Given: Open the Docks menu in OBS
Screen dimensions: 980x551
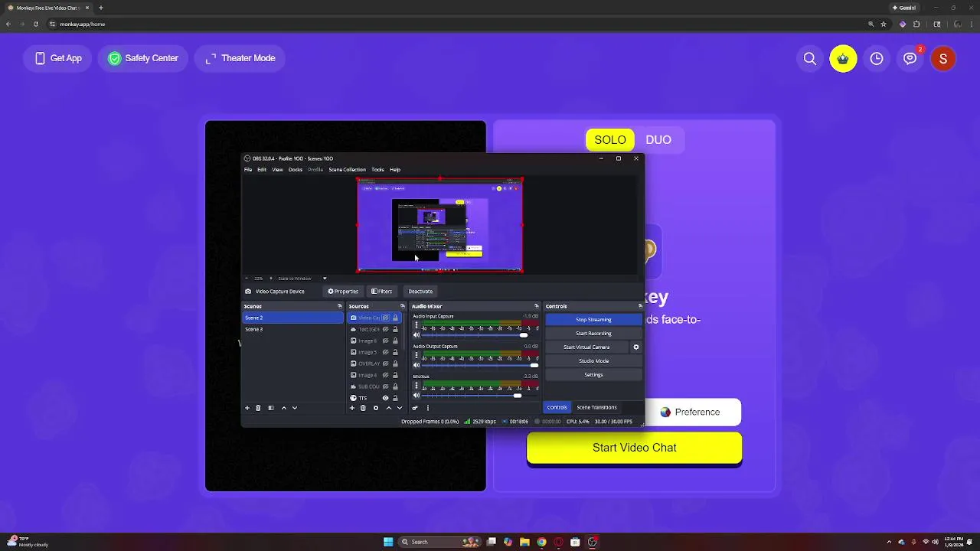Looking at the screenshot, I should coord(295,169).
